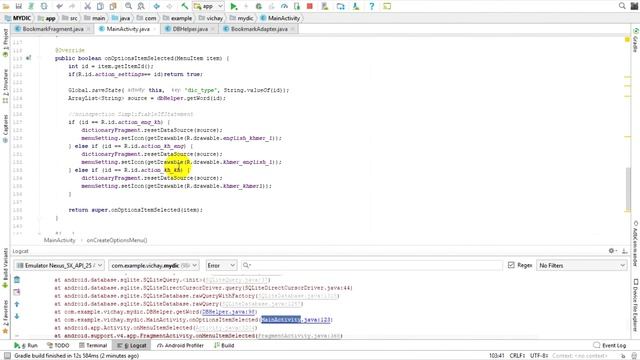Click the Replace icon in toolbar
The height and width of the screenshot is (360, 640).
[141, 6]
